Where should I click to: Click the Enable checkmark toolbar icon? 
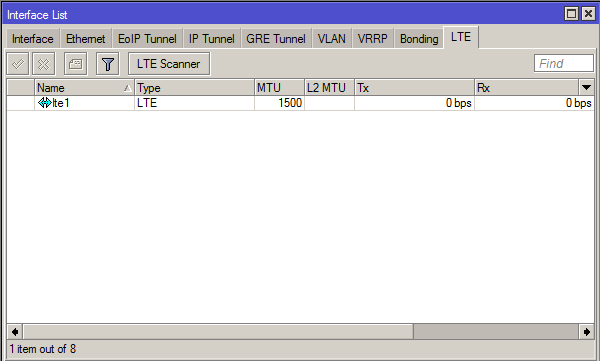point(18,64)
